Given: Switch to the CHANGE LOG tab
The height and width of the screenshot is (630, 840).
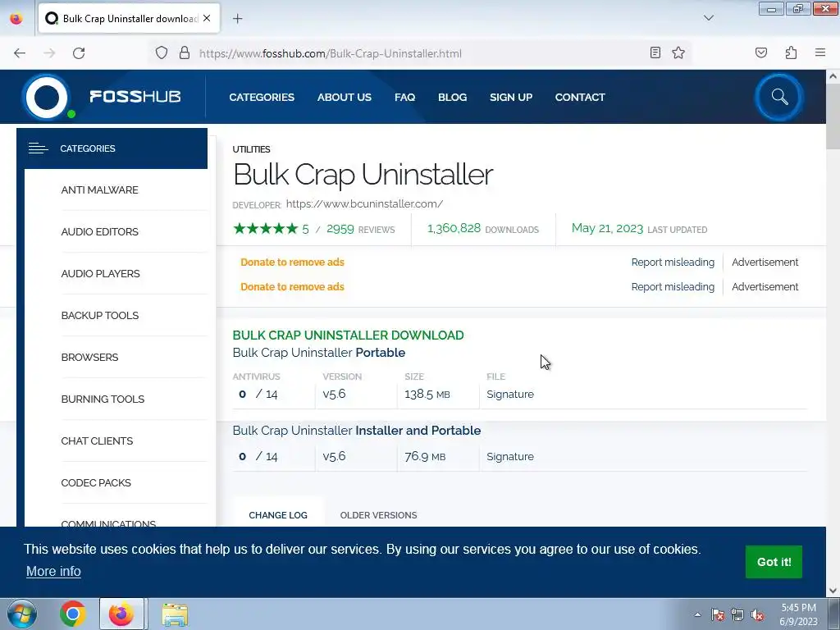Looking at the screenshot, I should (278, 515).
